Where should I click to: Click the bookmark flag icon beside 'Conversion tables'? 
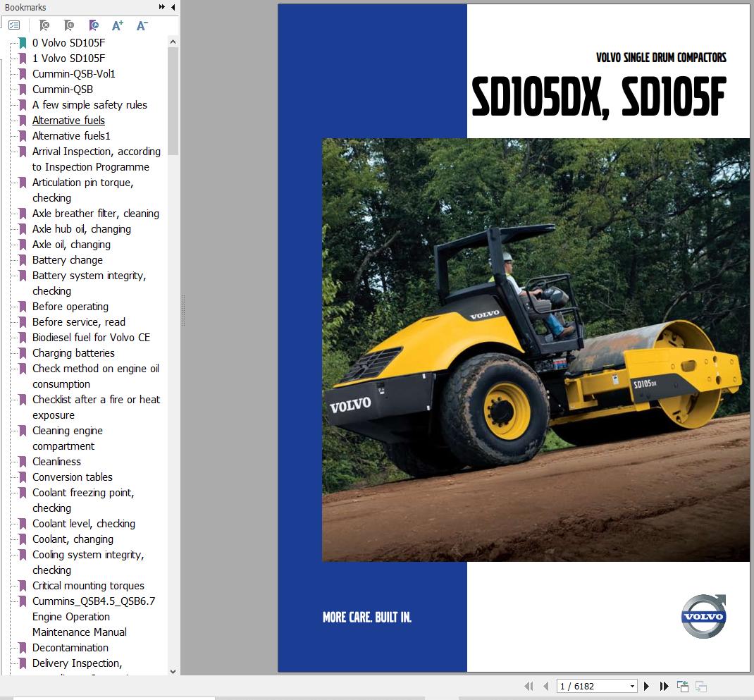pos(22,477)
